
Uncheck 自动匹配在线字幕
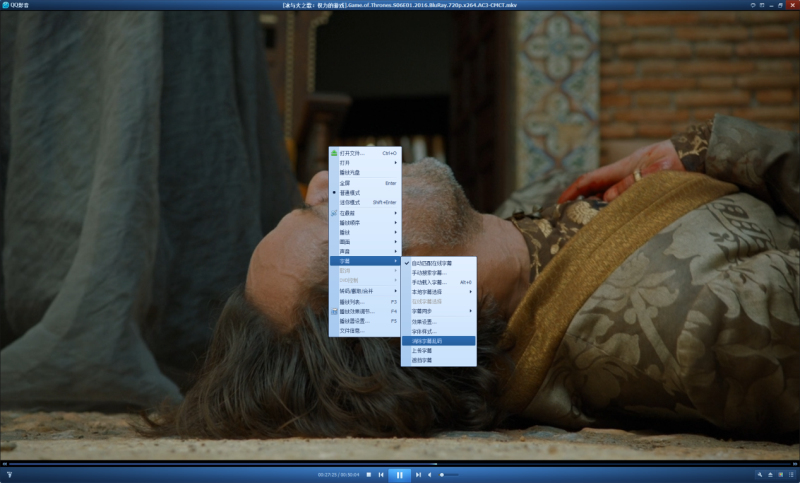439,263
